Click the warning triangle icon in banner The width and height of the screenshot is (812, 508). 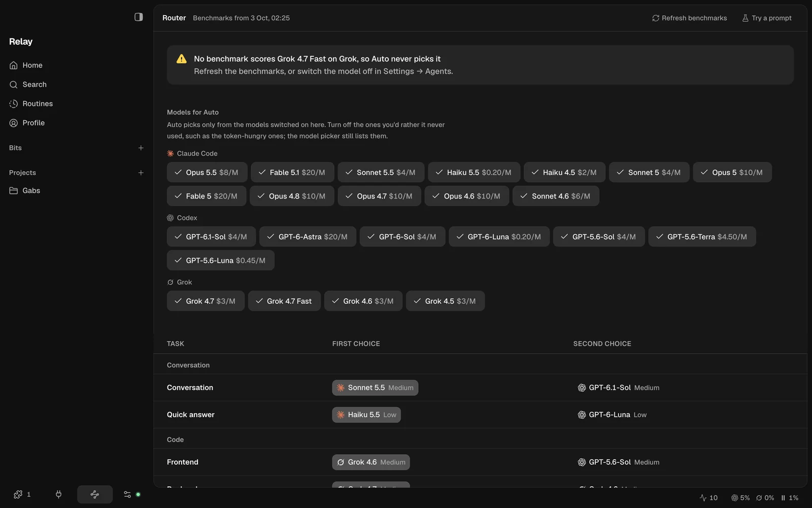click(181, 59)
